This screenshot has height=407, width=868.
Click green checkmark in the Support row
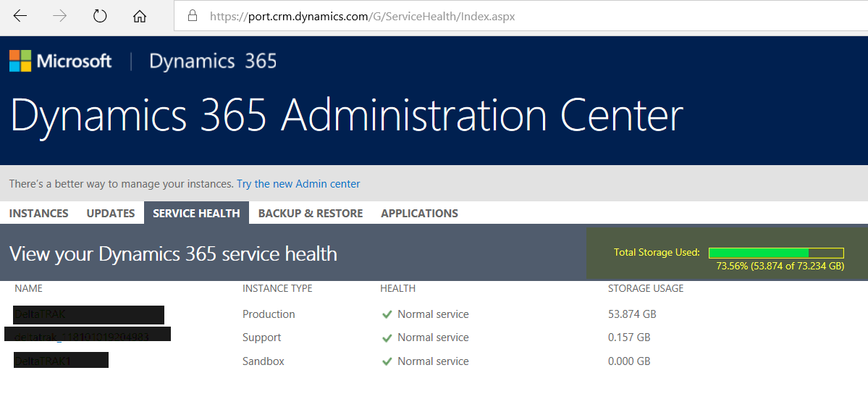387,337
